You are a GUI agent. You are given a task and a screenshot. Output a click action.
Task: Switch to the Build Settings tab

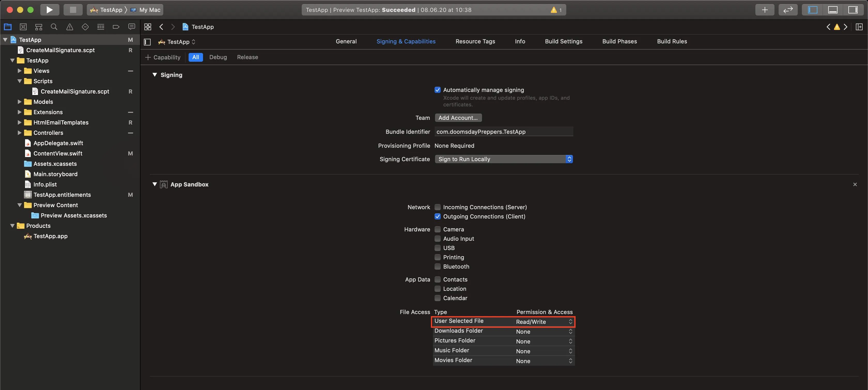click(x=563, y=41)
